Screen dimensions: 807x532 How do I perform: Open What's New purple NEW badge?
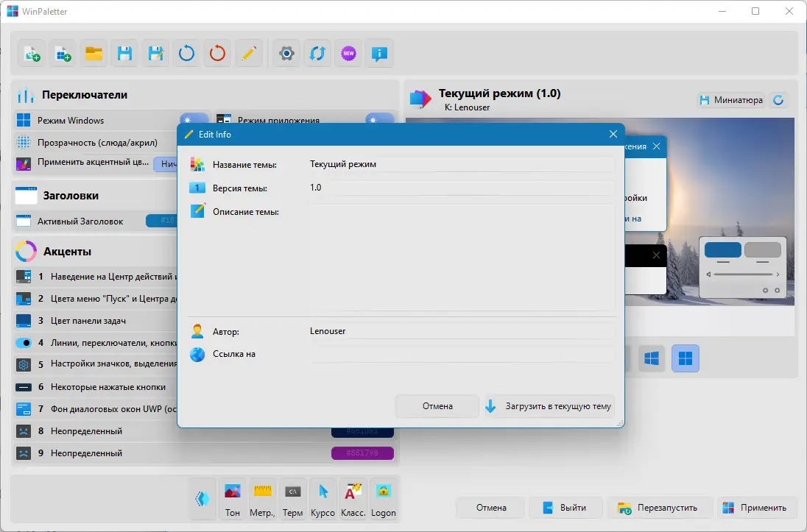(348, 54)
